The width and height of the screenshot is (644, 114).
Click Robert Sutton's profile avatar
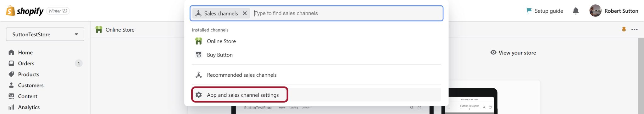pyautogui.click(x=595, y=11)
